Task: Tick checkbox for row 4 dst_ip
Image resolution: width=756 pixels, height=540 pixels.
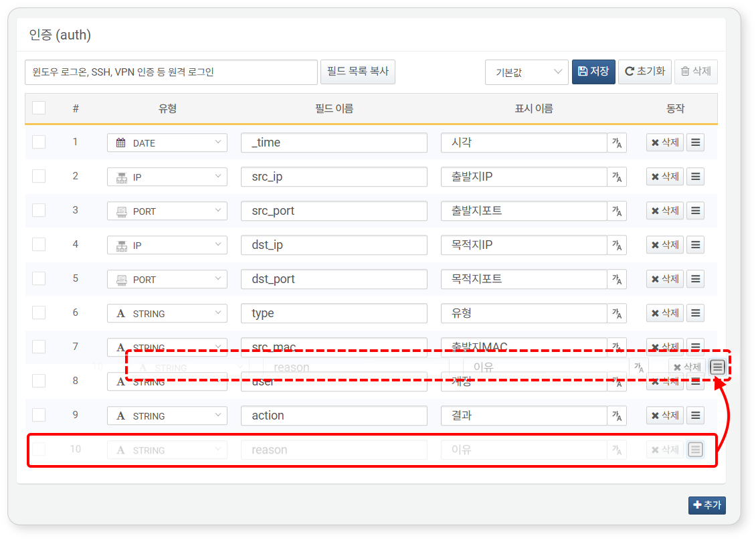Action: 39,244
